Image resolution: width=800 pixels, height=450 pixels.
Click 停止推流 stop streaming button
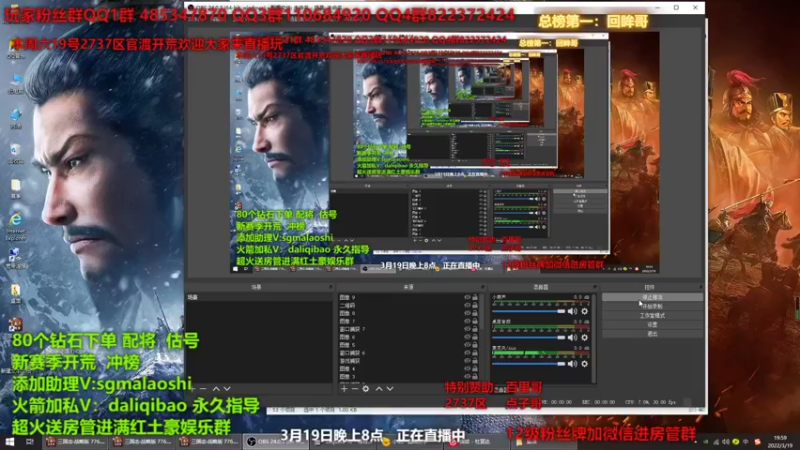pyautogui.click(x=652, y=297)
